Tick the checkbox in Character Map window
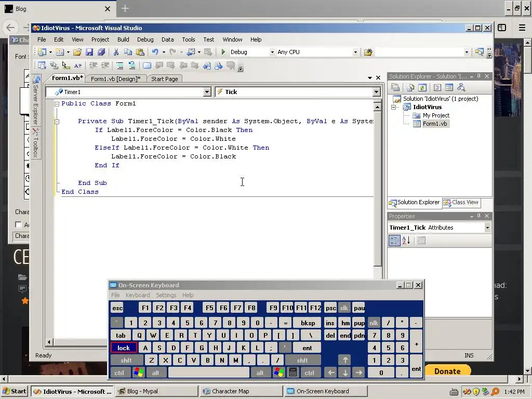The height and width of the screenshot is (399, 532). coord(18,224)
